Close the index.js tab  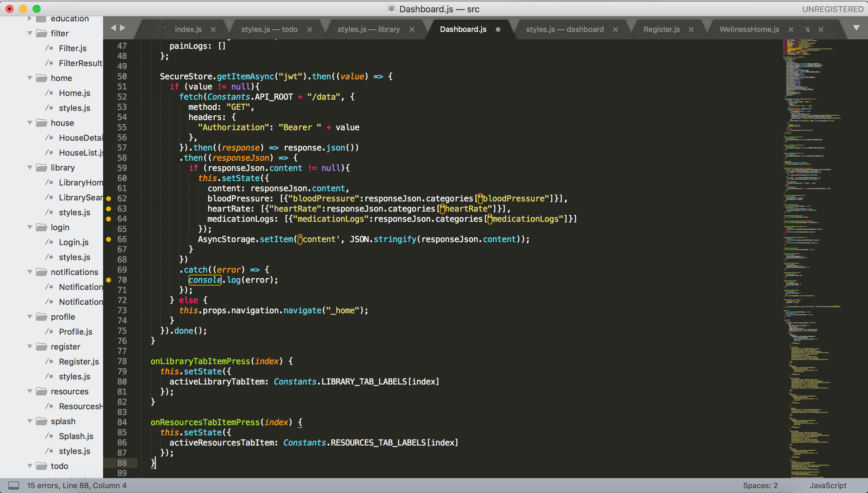(213, 29)
